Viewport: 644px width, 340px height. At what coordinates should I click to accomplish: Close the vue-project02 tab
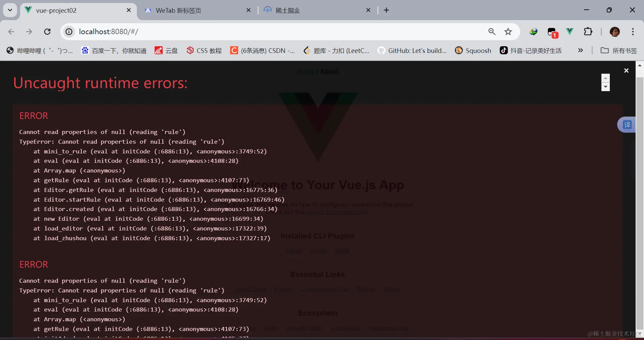(x=129, y=10)
